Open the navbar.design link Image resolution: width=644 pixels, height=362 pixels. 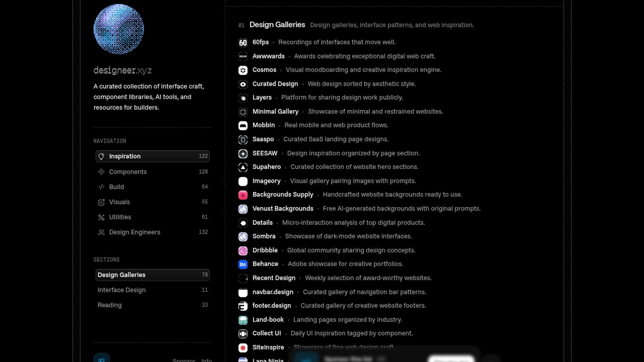[273, 292]
